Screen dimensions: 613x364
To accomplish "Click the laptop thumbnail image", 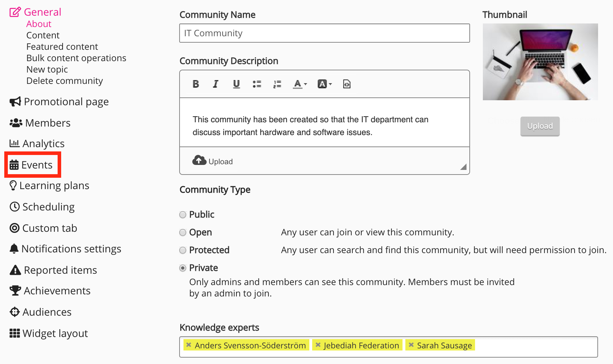I will 540,62.
